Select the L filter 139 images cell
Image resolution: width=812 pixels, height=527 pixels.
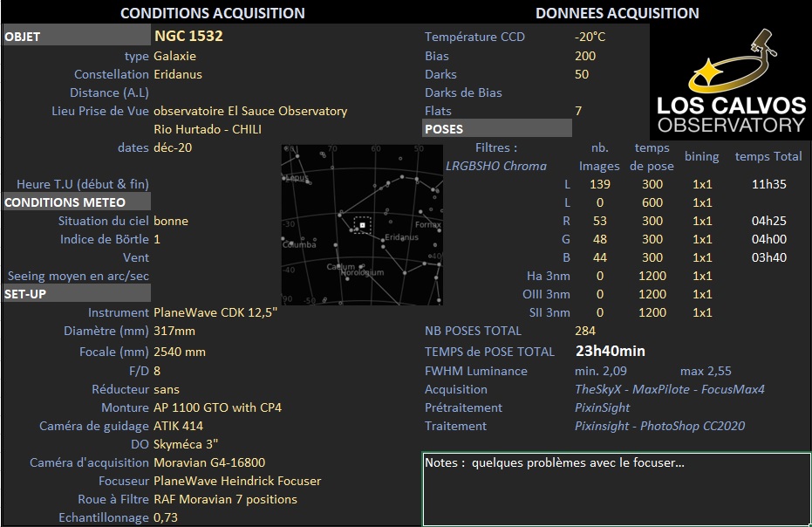(600, 184)
